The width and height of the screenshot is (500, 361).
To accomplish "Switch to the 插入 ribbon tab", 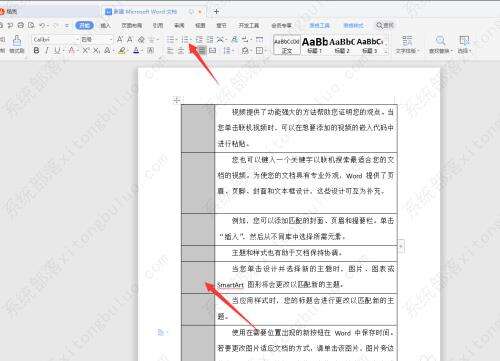I will [105, 25].
